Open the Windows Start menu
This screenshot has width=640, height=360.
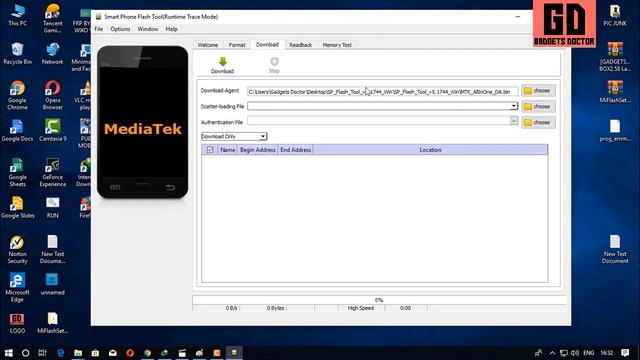pos(8,353)
